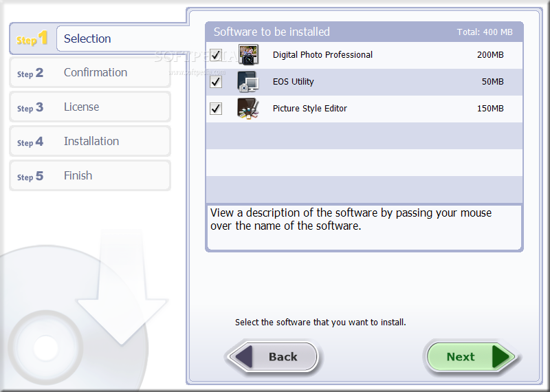Click the 150MB size value
Viewport: 550px width, 392px height.
[x=490, y=109]
